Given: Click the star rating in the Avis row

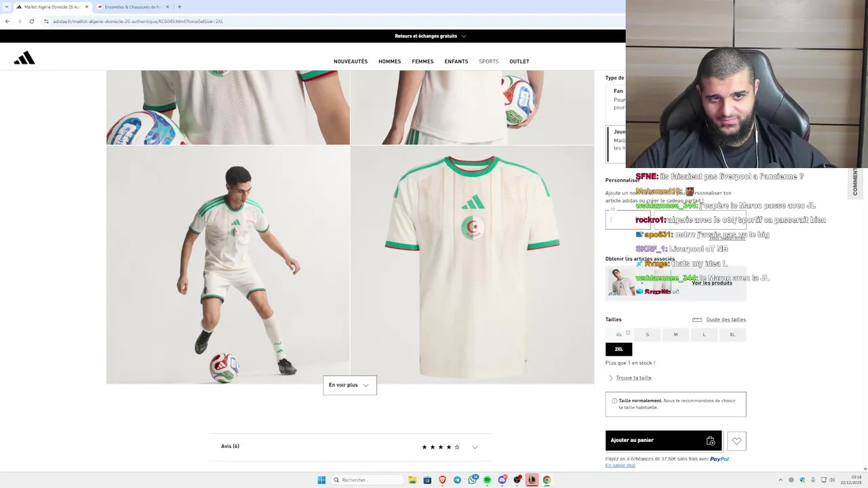Looking at the screenshot, I should [x=441, y=447].
